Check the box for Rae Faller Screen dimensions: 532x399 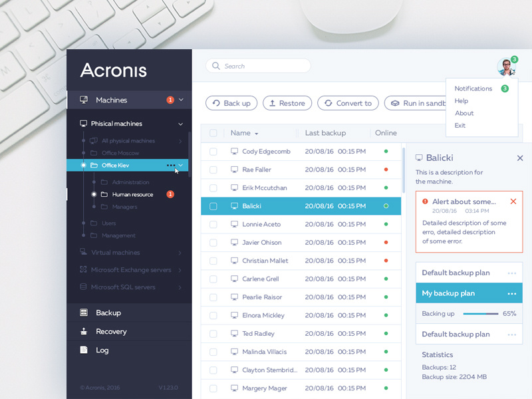pos(213,170)
